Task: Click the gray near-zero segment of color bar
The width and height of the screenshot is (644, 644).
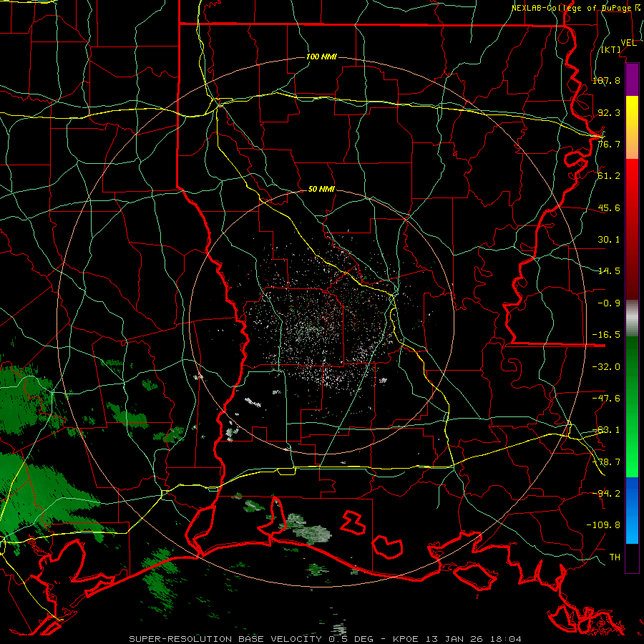Action: point(632,318)
